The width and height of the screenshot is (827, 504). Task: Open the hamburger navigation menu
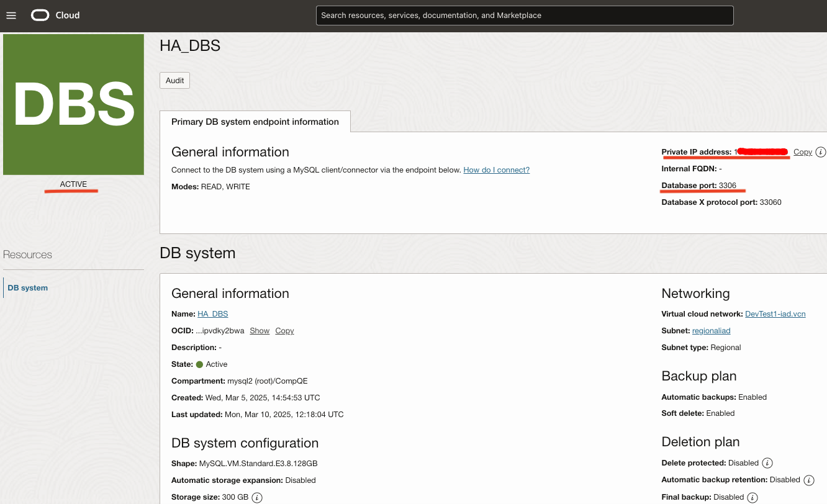pyautogui.click(x=11, y=16)
